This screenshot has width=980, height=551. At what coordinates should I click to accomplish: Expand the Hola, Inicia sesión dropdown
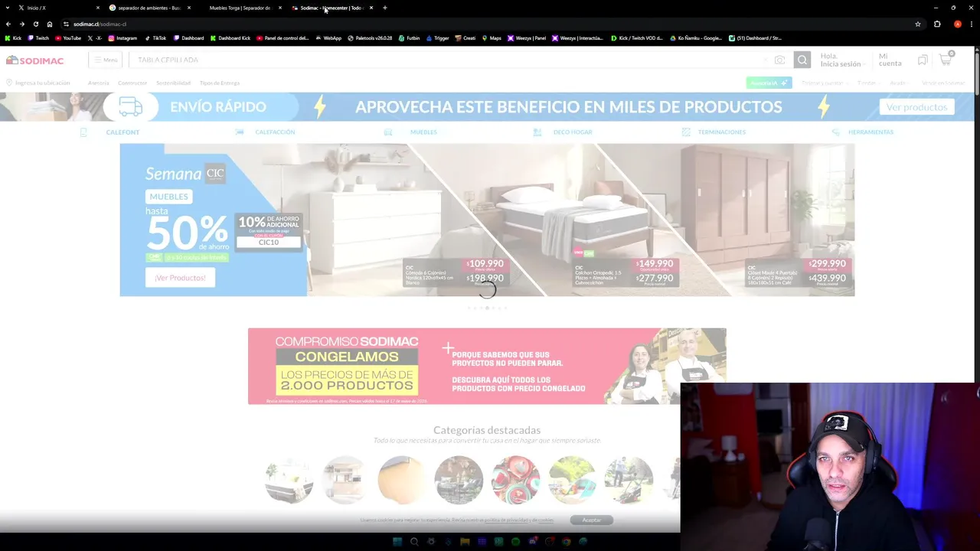click(x=844, y=60)
